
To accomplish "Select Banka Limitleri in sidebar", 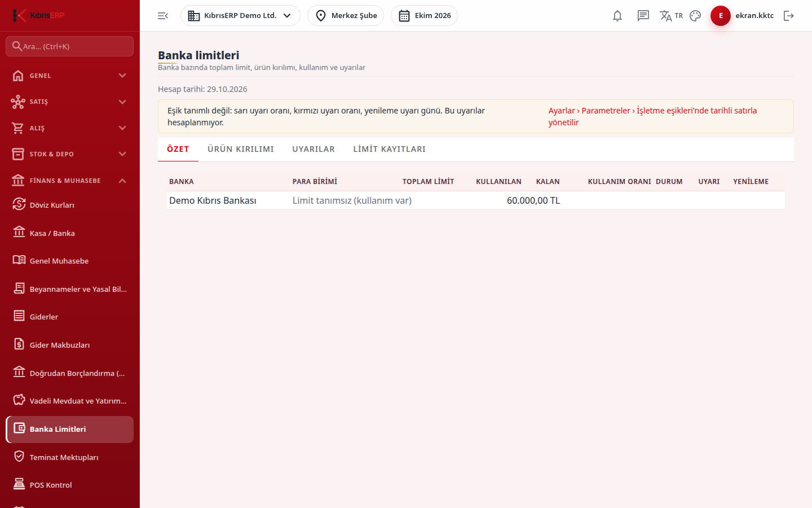I will pos(70,429).
